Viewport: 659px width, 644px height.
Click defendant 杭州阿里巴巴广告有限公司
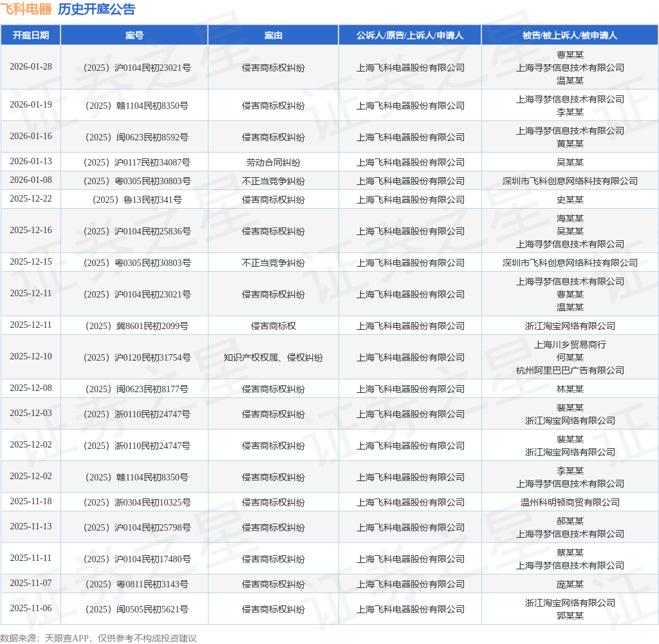click(x=570, y=370)
